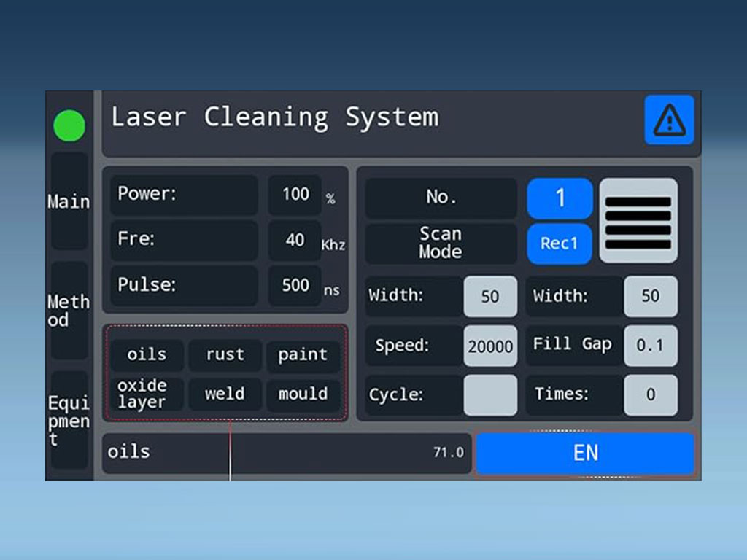Click the Power: label

147,194
